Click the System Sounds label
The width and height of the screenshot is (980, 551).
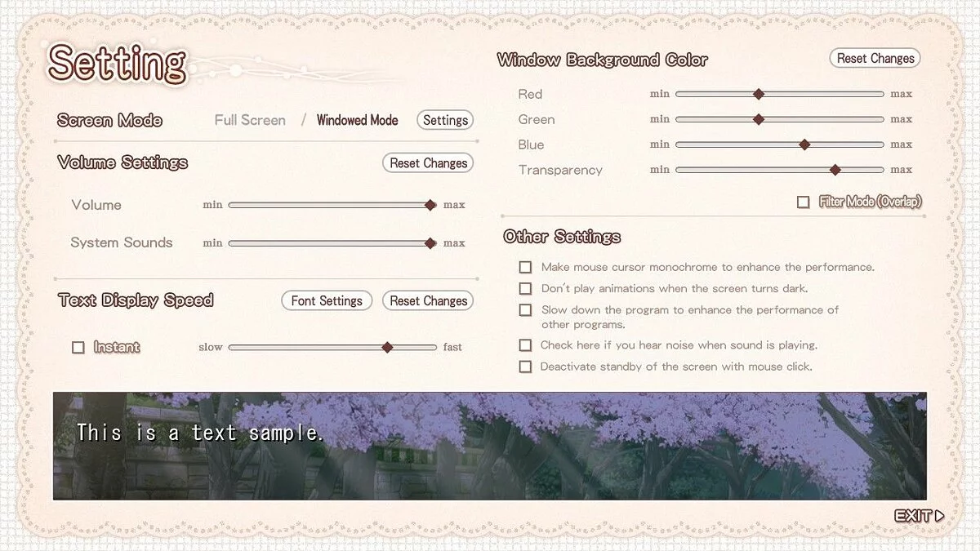coord(122,242)
